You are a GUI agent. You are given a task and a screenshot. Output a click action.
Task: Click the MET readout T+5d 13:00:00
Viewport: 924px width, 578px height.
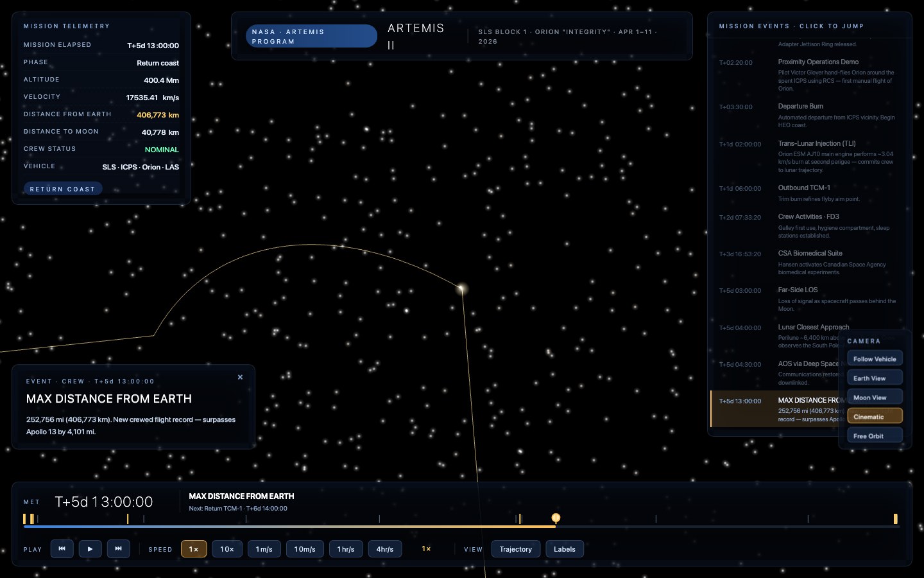pyautogui.click(x=104, y=502)
